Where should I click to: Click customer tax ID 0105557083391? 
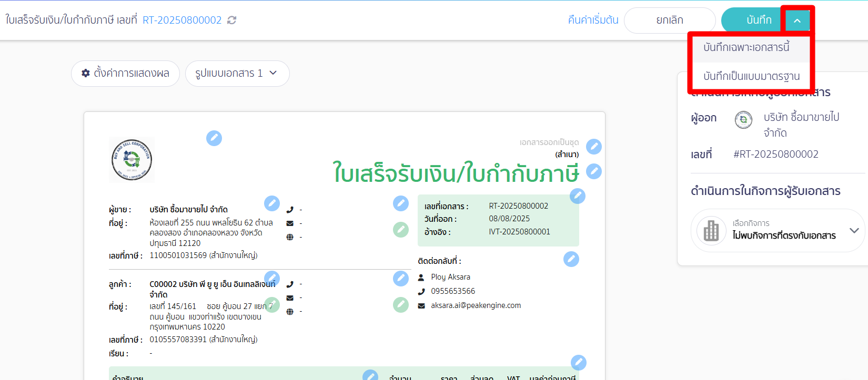tap(178, 340)
